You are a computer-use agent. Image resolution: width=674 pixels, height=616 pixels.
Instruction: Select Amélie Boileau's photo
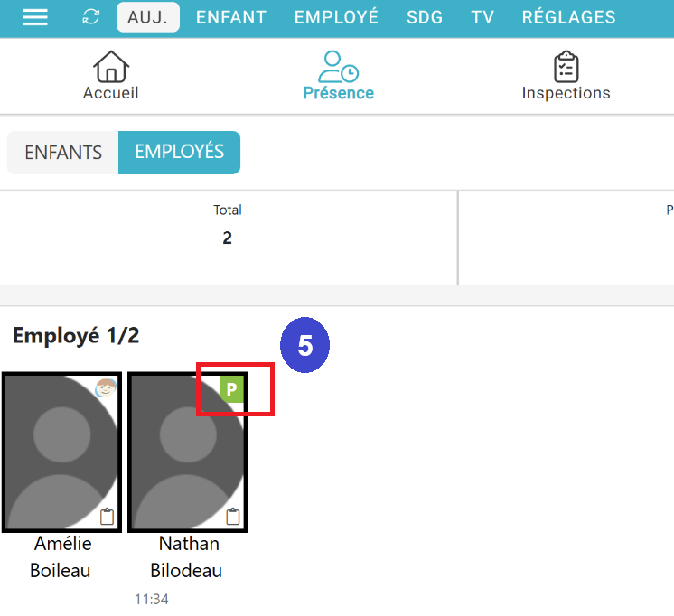[61, 452]
